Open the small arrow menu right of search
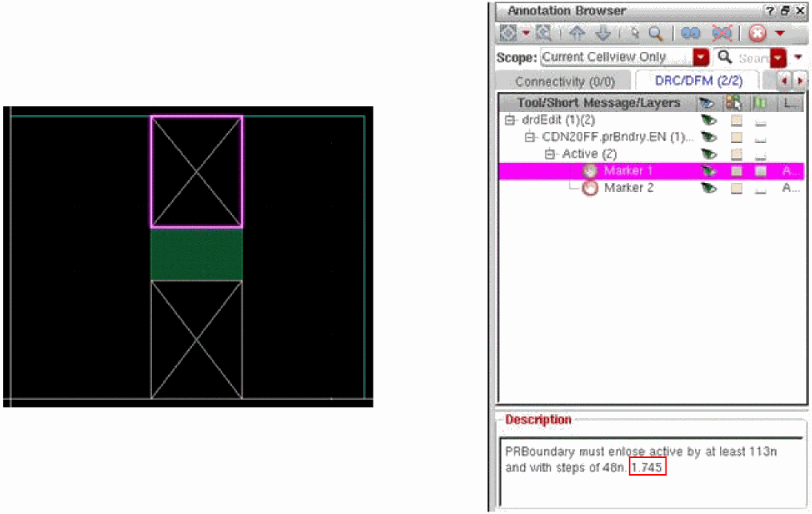Image resolution: width=812 pixels, height=514 pixels. pos(798,57)
